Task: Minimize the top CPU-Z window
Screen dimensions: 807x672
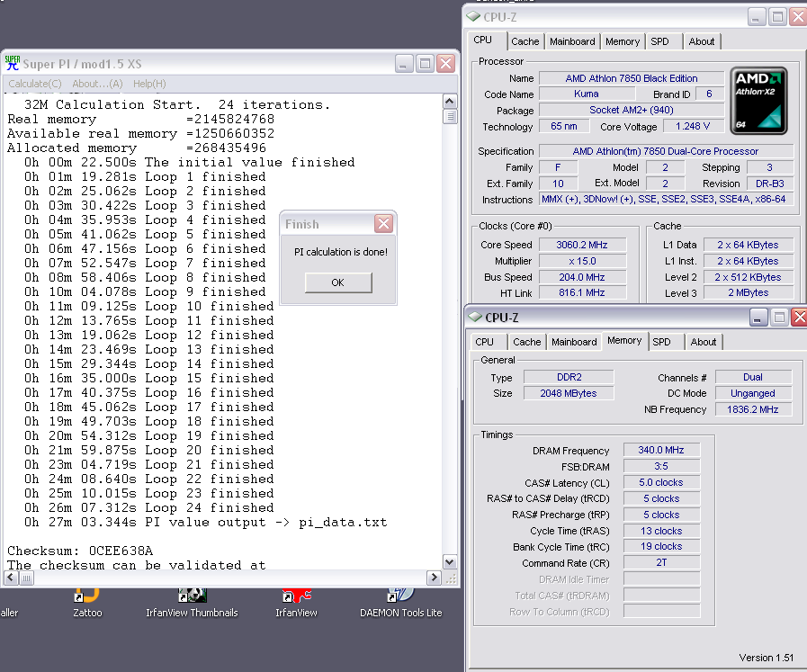Action: coord(756,17)
